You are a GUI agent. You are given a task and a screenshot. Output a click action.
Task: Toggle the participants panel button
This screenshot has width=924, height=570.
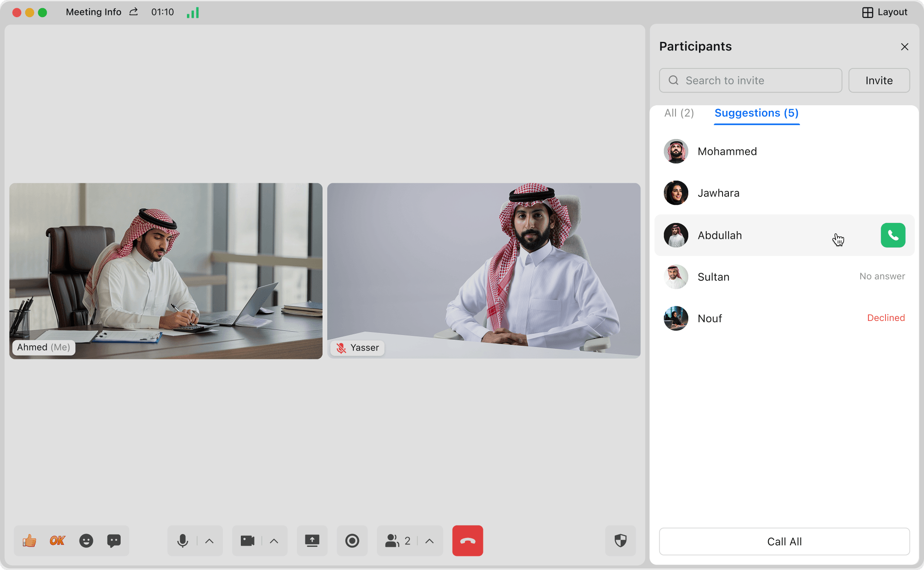[398, 541]
